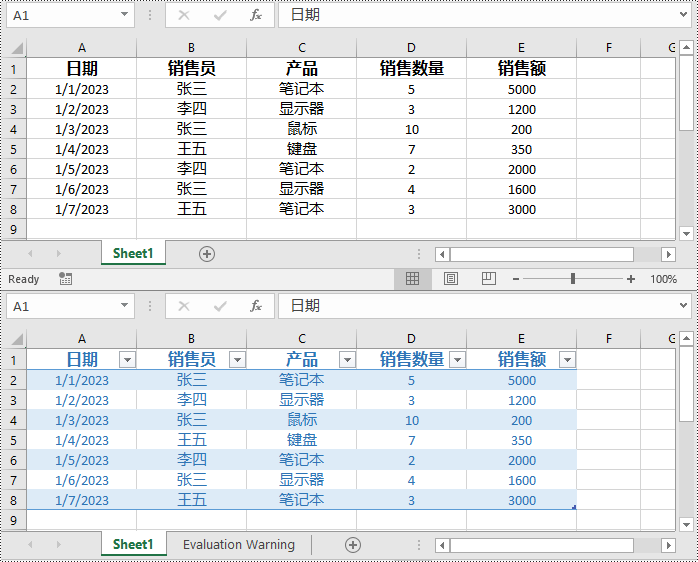Screen dimensions: 698x562
Task: Click Select All corner in top sheet
Action: [x=16, y=48]
